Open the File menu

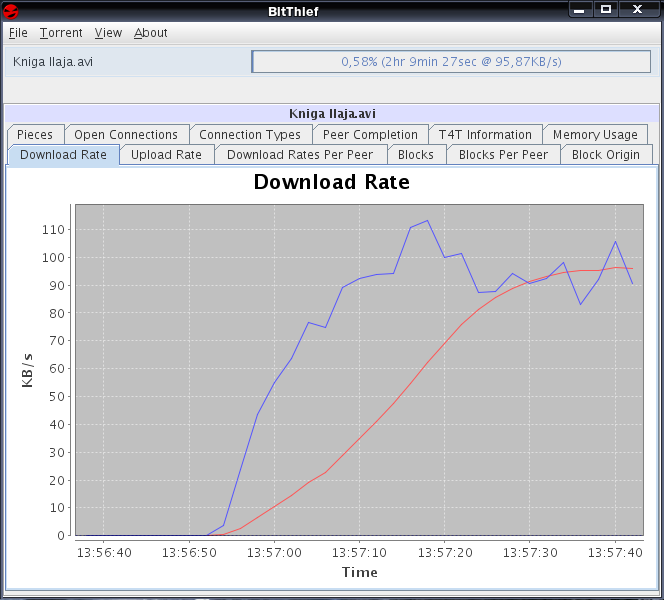pos(18,33)
